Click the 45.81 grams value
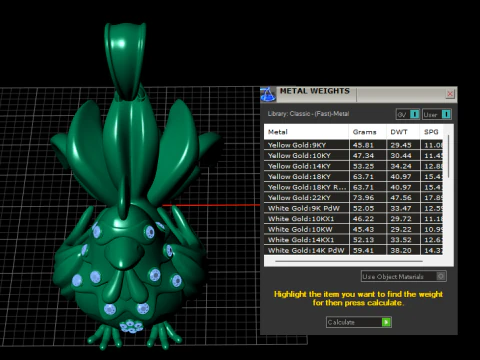 pos(363,145)
